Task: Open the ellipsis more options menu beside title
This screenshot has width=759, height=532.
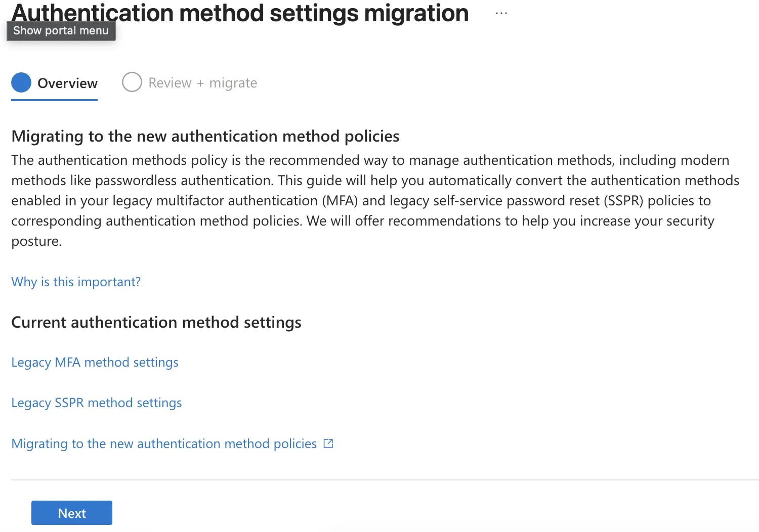Action: click(501, 13)
